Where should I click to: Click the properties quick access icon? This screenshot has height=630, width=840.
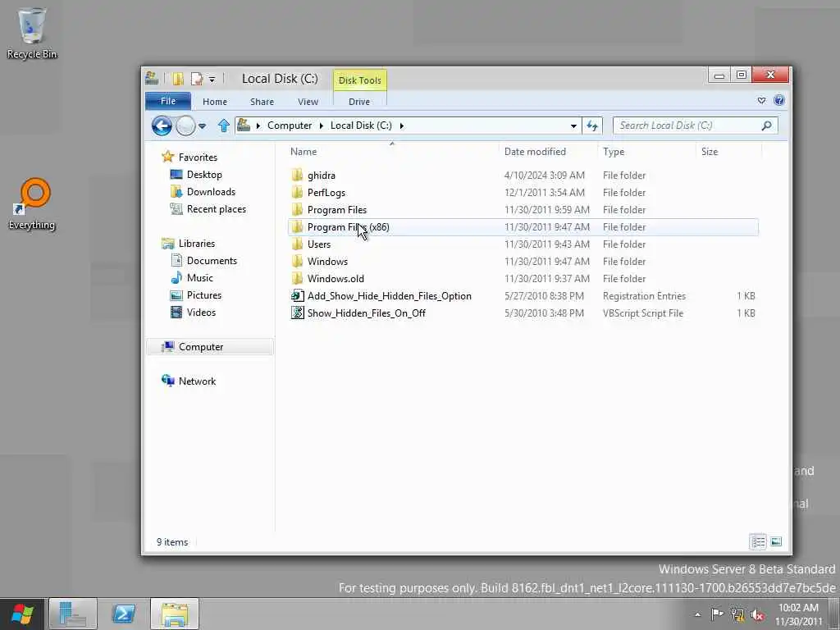[x=197, y=80]
